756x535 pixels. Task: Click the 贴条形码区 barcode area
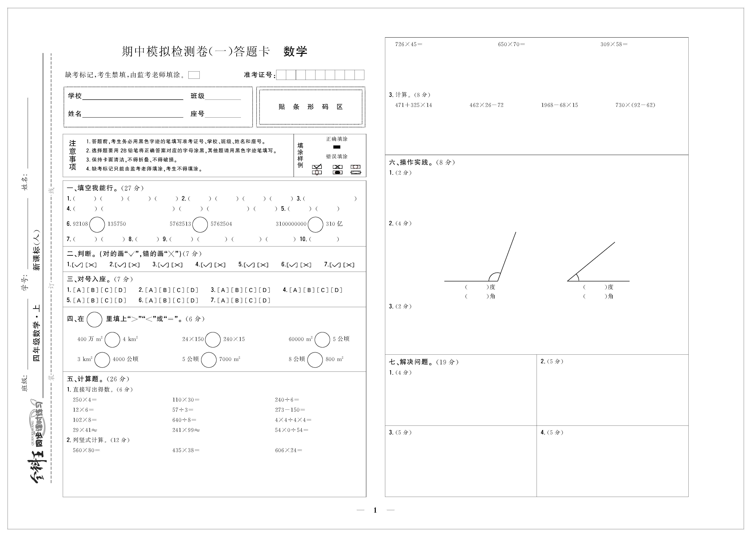pos(311,107)
